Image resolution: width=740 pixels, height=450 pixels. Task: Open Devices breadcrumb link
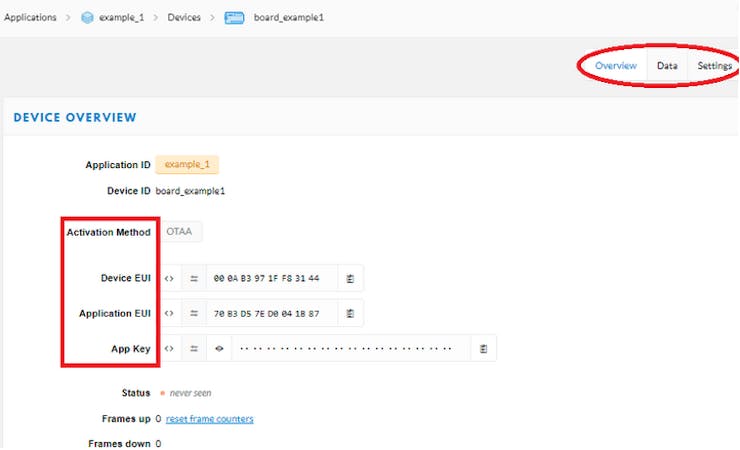coord(184,17)
